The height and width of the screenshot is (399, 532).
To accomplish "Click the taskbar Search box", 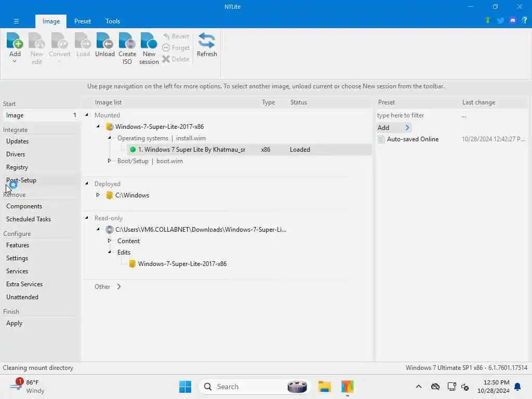I will (x=255, y=387).
